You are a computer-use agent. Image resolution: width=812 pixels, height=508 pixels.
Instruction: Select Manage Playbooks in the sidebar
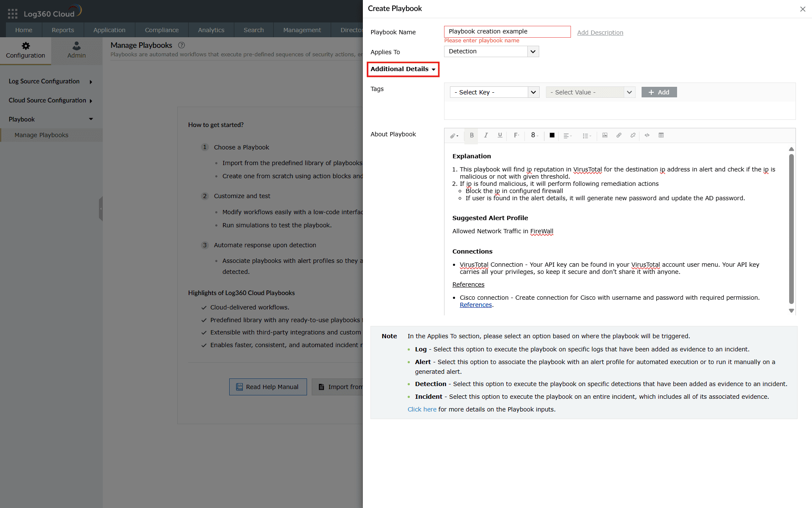click(x=51, y=135)
